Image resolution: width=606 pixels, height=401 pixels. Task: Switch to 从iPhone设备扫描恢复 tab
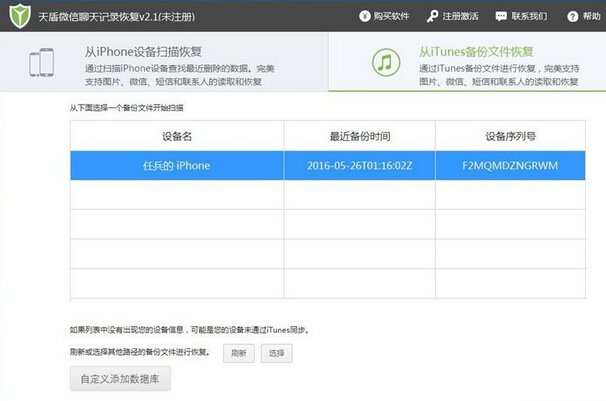coord(164,62)
